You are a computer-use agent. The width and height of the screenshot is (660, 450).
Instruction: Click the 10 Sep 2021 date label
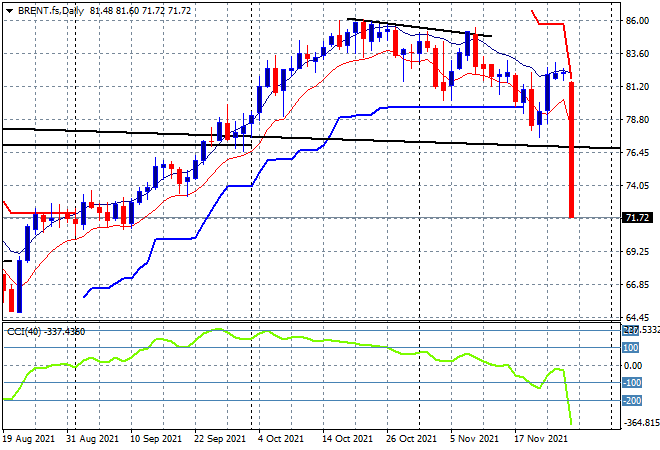pyautogui.click(x=156, y=439)
